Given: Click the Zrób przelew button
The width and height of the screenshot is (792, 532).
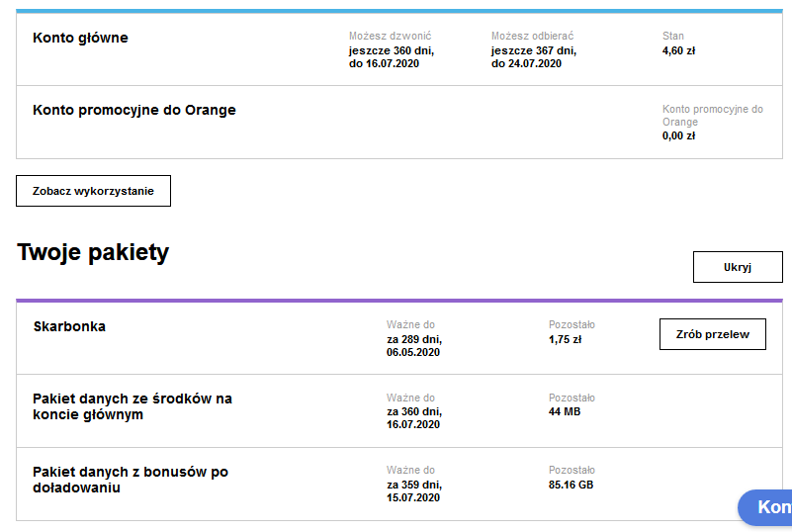Looking at the screenshot, I should [x=712, y=334].
